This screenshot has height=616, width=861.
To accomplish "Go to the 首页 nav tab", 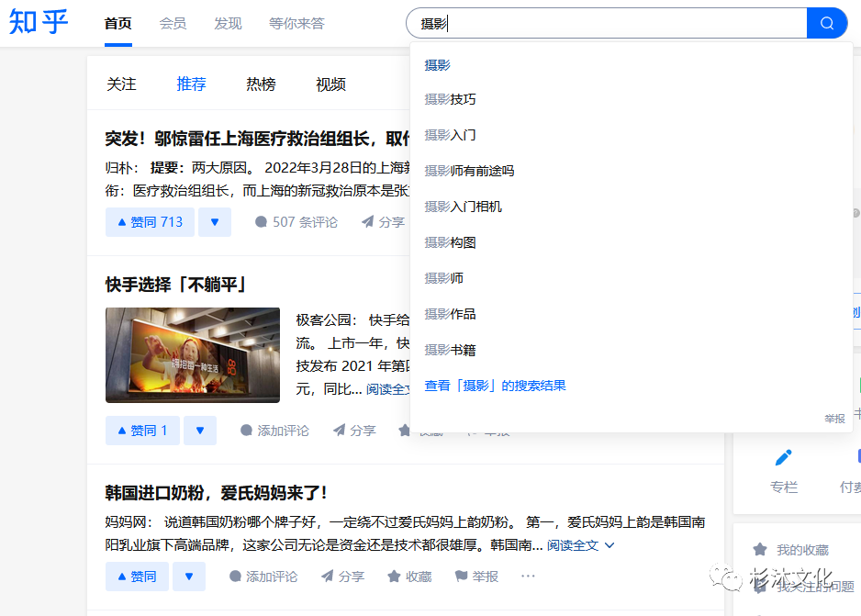I will [118, 24].
